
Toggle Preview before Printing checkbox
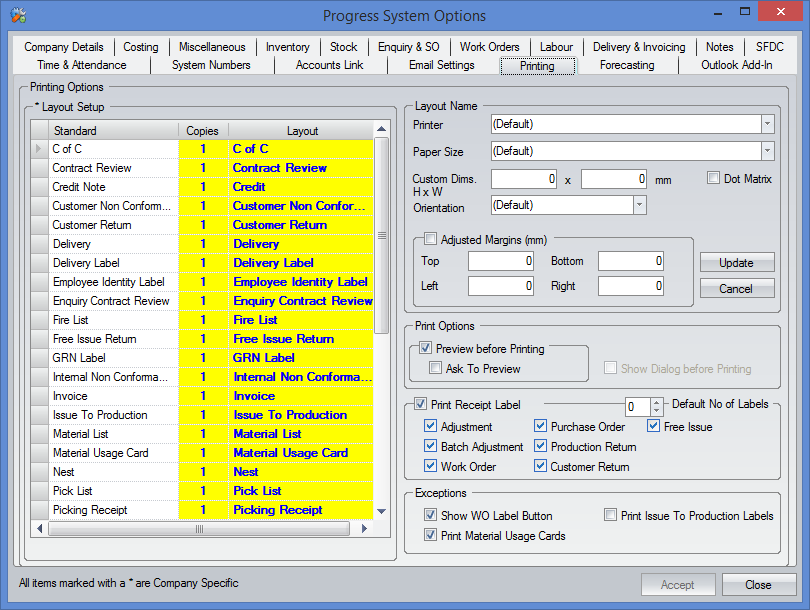[426, 349]
